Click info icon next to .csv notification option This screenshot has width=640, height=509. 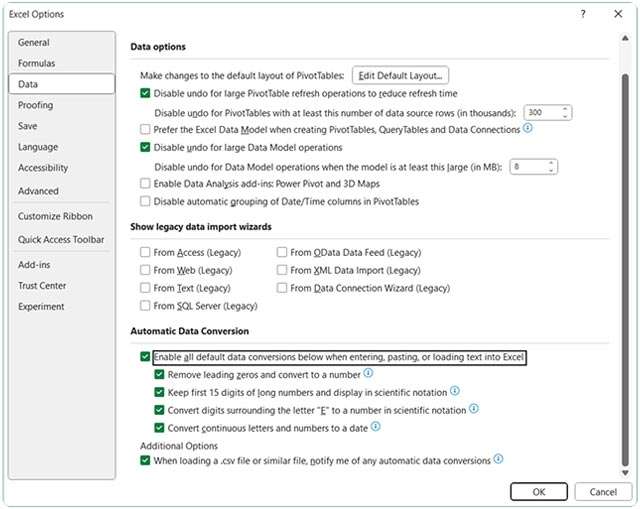498,460
